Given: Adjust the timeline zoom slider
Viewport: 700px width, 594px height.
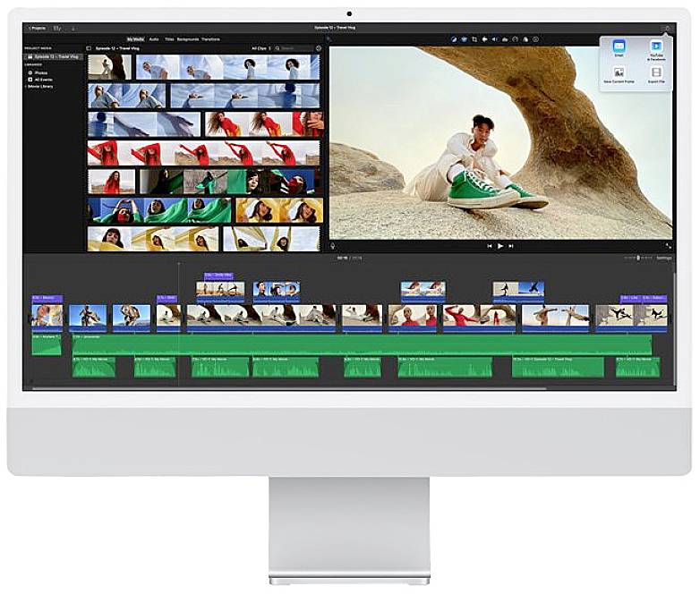Looking at the screenshot, I should (x=638, y=258).
